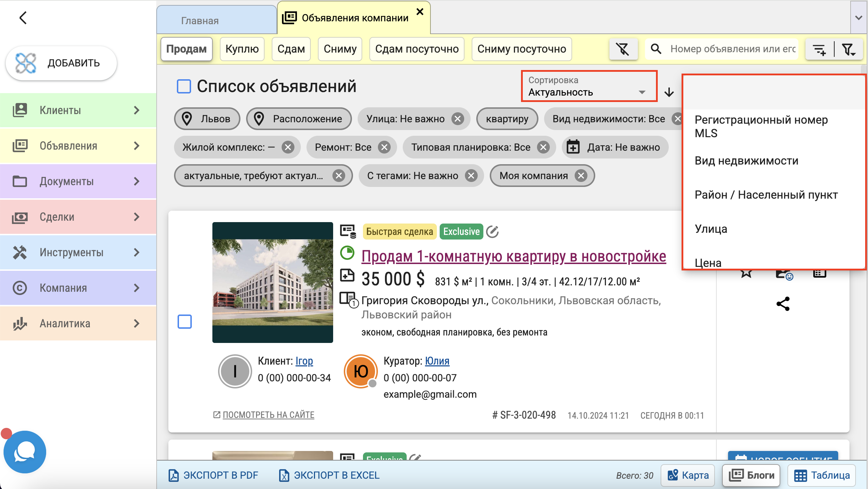The width and height of the screenshot is (868, 489).
Task: Switch to Таблица view
Action: coord(822,475)
